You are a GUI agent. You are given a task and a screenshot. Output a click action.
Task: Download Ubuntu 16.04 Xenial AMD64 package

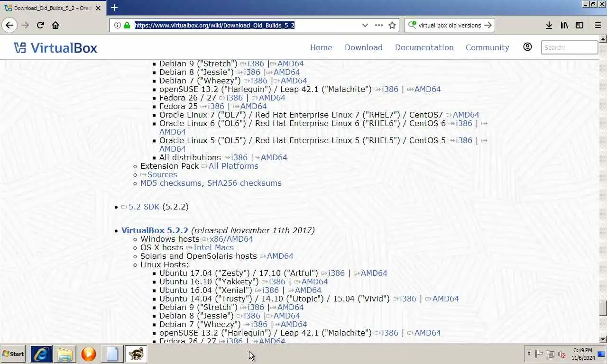tap(308, 290)
